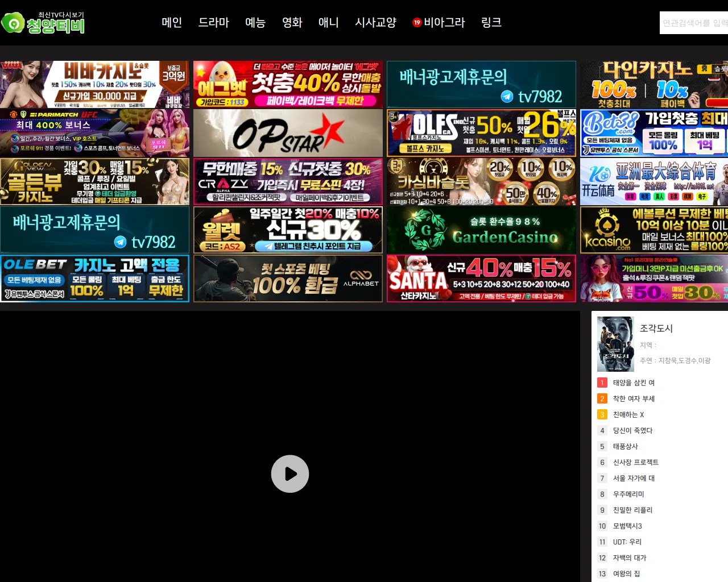Open ranked item 착한 여자 부세
Image resolution: width=728 pixels, height=582 pixels.
(x=634, y=398)
